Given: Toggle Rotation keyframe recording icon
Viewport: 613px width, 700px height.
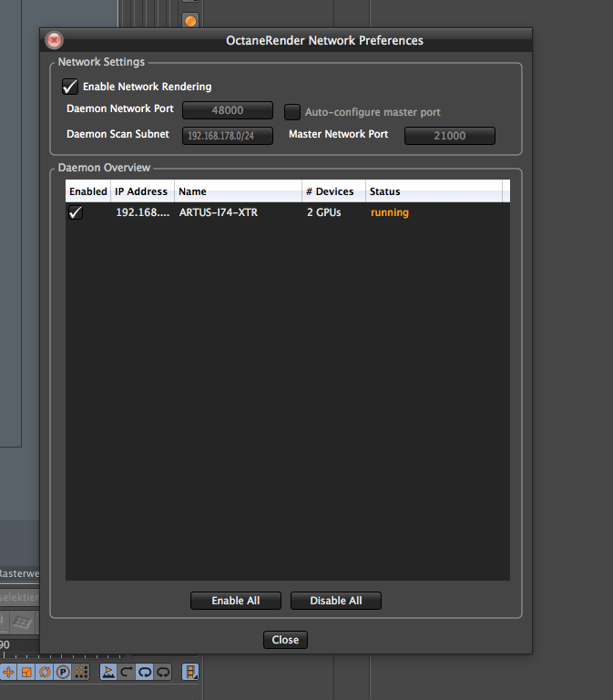Looking at the screenshot, I should pyautogui.click(x=45, y=672).
